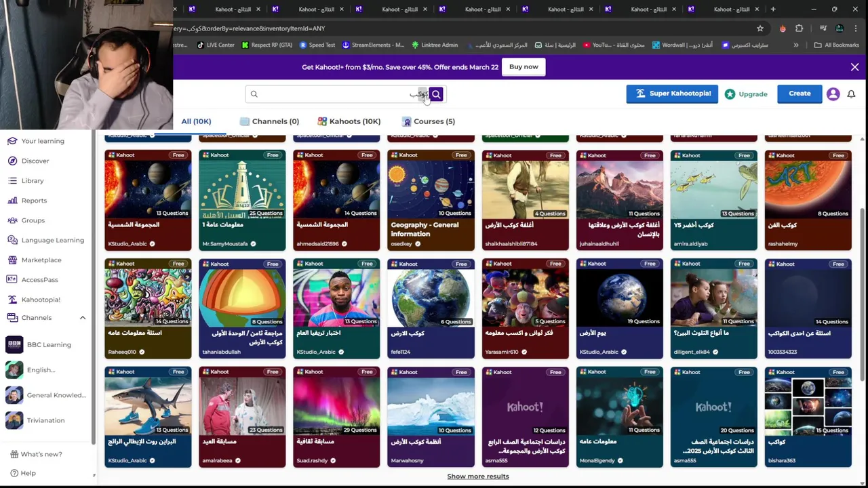
Task: Open the kahoot by Mr.SamyMoustafa
Action: click(242, 200)
